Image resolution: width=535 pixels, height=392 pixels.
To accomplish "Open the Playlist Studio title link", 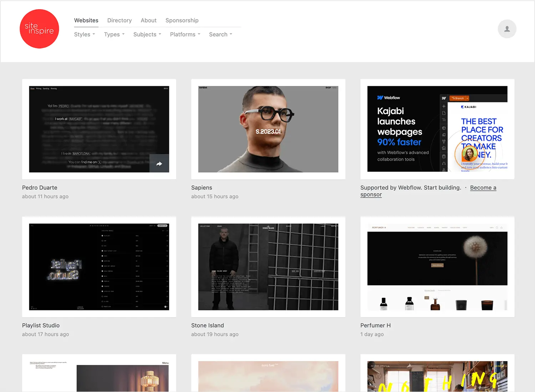I will click(41, 325).
